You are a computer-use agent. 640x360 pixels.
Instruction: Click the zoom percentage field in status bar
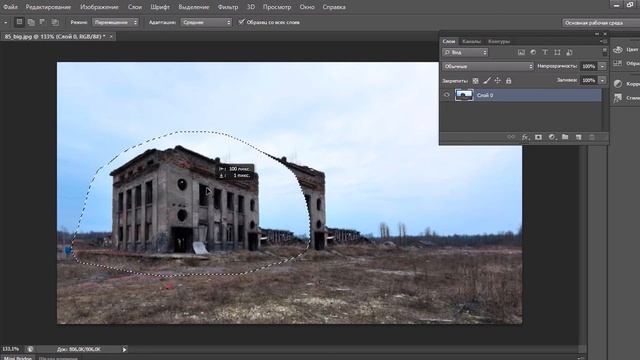click(11, 349)
